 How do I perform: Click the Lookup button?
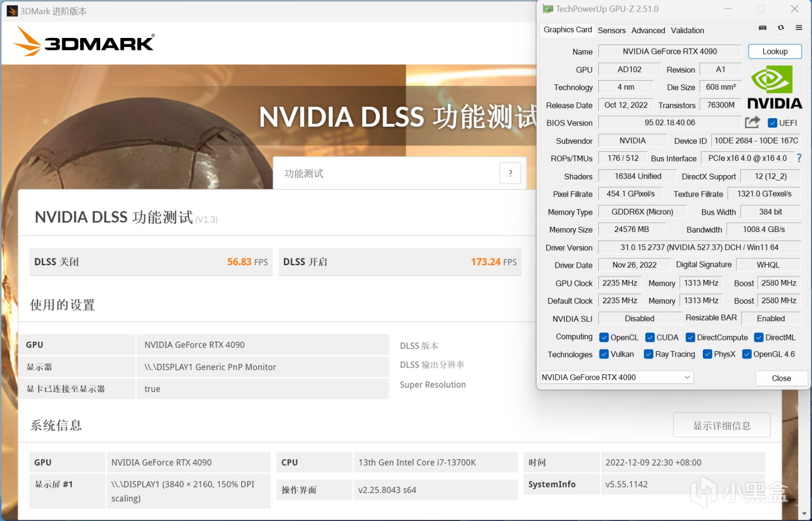coord(775,51)
